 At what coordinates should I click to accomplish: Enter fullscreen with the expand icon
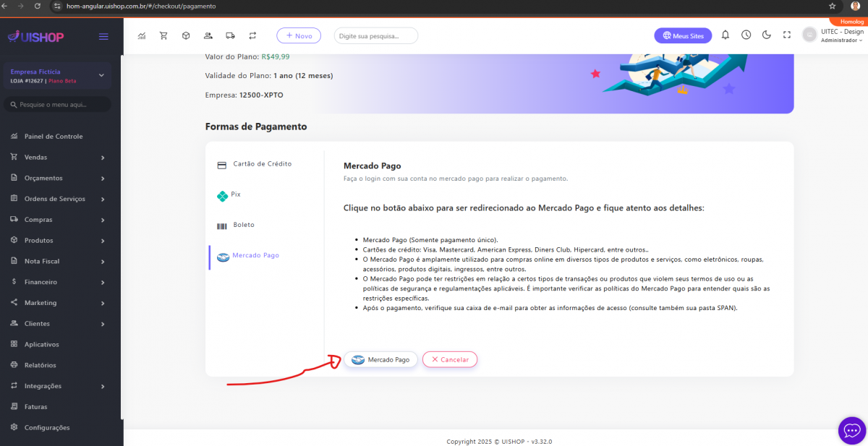[x=787, y=35]
